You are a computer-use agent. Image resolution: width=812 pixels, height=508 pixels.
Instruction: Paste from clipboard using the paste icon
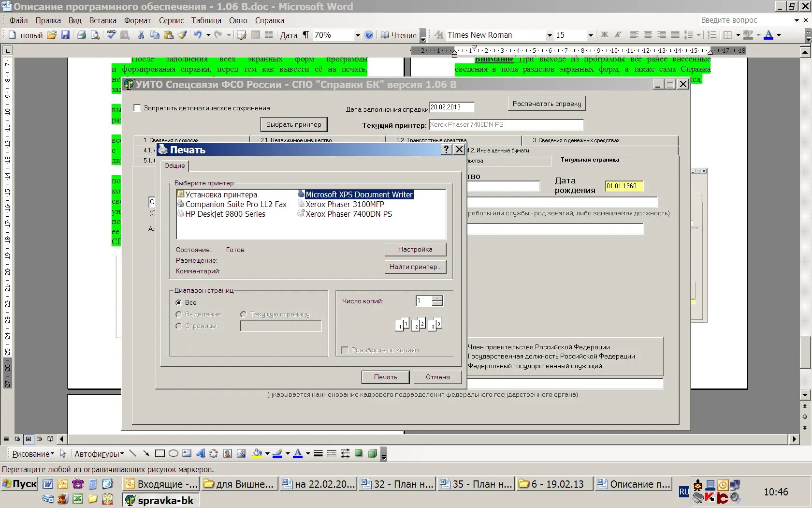point(168,35)
